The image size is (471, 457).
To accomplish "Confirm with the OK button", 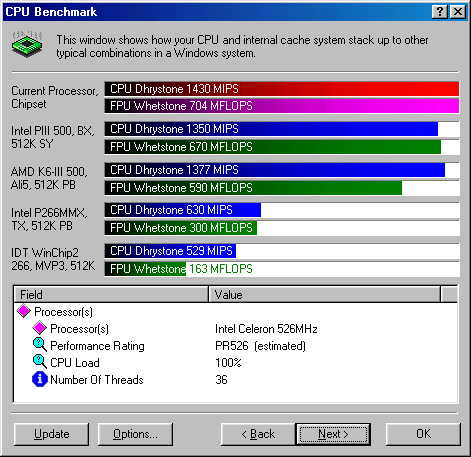I will [x=423, y=434].
